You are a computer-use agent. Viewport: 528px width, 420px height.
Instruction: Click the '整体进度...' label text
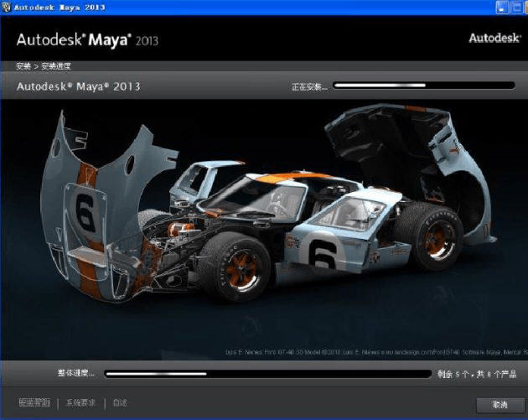76,373
